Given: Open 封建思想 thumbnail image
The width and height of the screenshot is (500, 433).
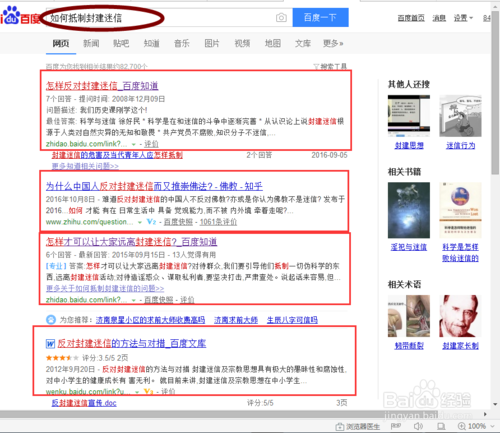Looking at the screenshot, I should click(409, 116).
